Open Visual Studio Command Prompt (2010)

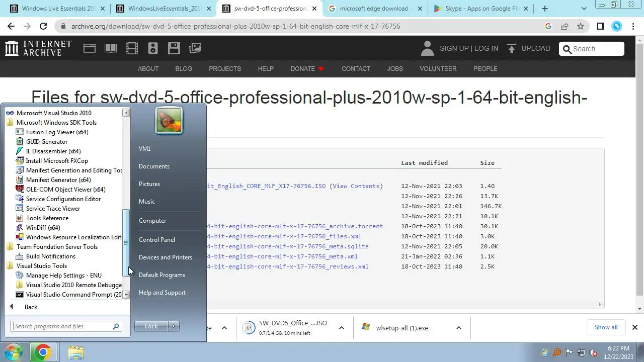[69, 295]
